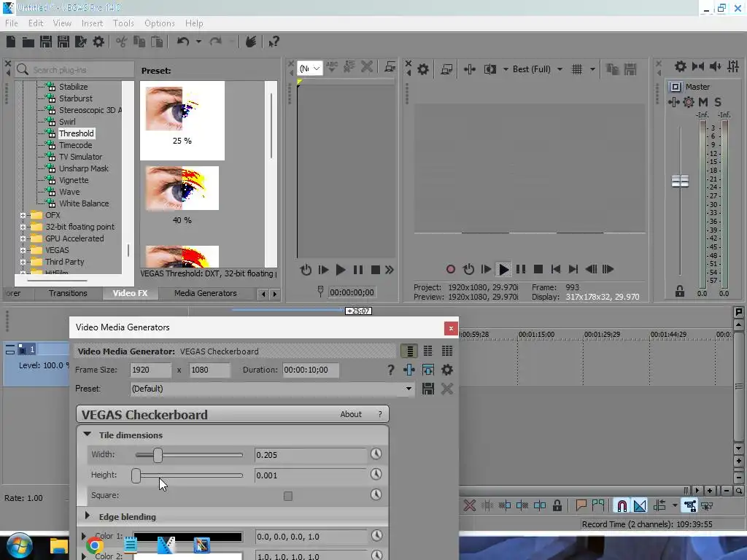Expand the Edge blending section

[88, 516]
